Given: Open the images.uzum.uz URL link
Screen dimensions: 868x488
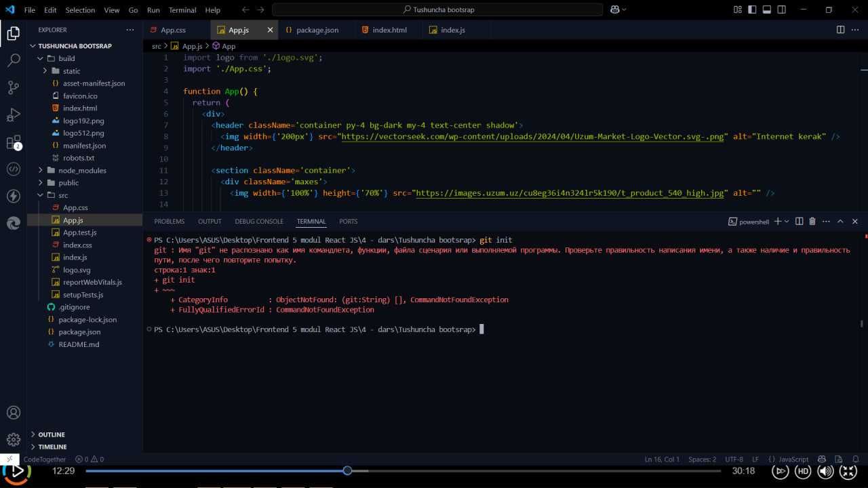Looking at the screenshot, I should click(570, 193).
